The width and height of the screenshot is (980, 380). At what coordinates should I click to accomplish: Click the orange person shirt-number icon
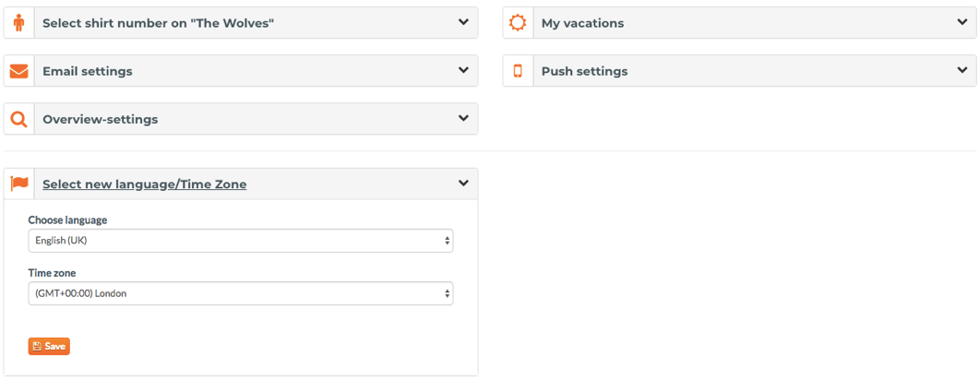coord(18,23)
